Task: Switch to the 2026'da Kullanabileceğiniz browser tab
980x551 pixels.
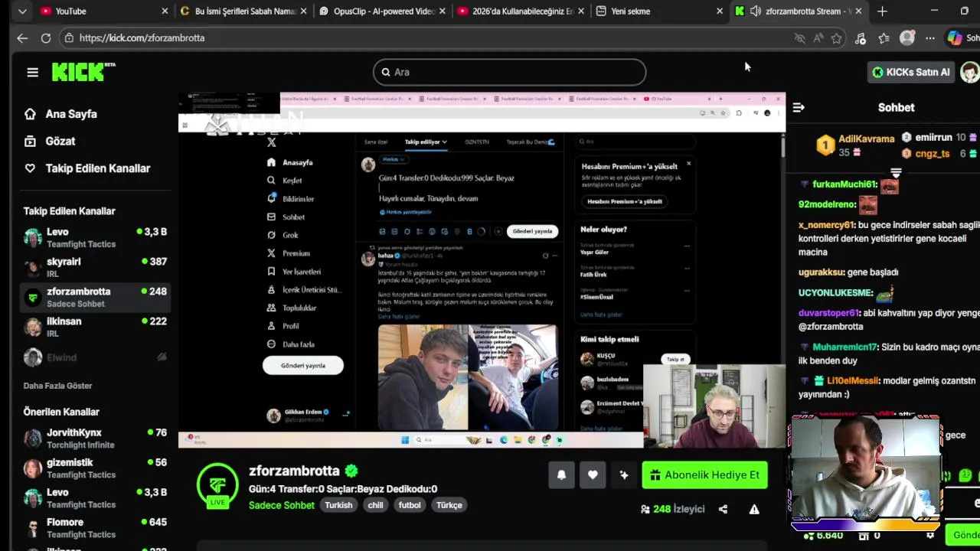Action: click(521, 11)
